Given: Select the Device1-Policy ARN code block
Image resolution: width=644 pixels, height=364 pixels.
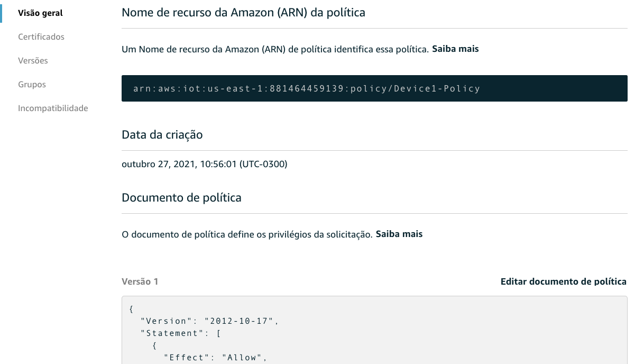Looking at the screenshot, I should 374,88.
